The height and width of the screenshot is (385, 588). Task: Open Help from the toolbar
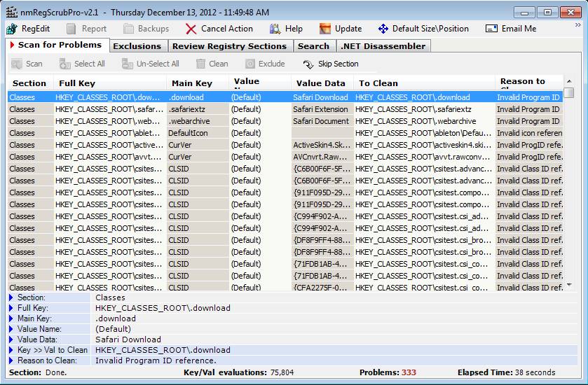tap(275, 29)
